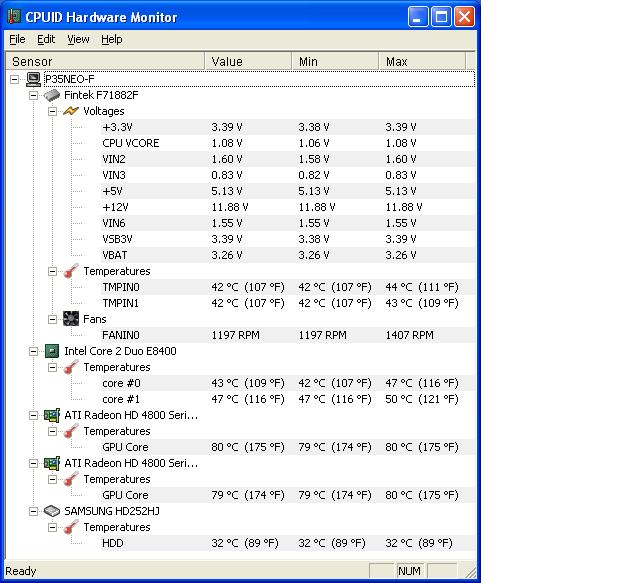Click the second ATI Radeon HD 4800 card icon
The height and width of the screenshot is (583, 640).
click(x=52, y=463)
